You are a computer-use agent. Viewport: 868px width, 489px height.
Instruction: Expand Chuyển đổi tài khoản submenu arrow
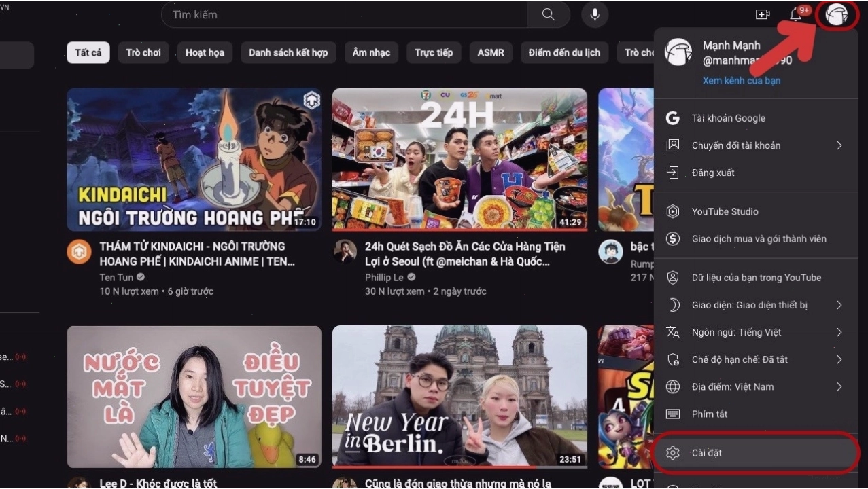coord(839,145)
